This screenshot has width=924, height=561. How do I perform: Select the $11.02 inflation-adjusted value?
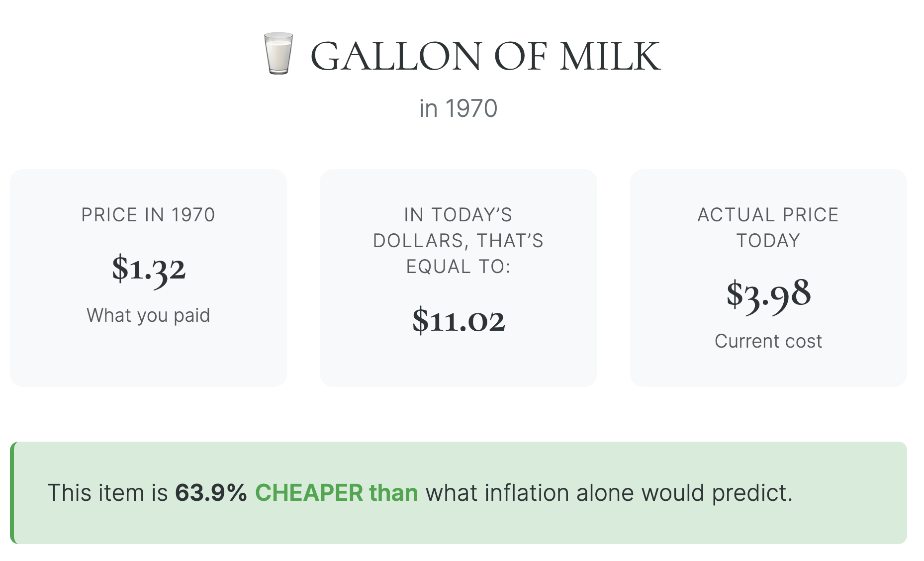(x=458, y=321)
